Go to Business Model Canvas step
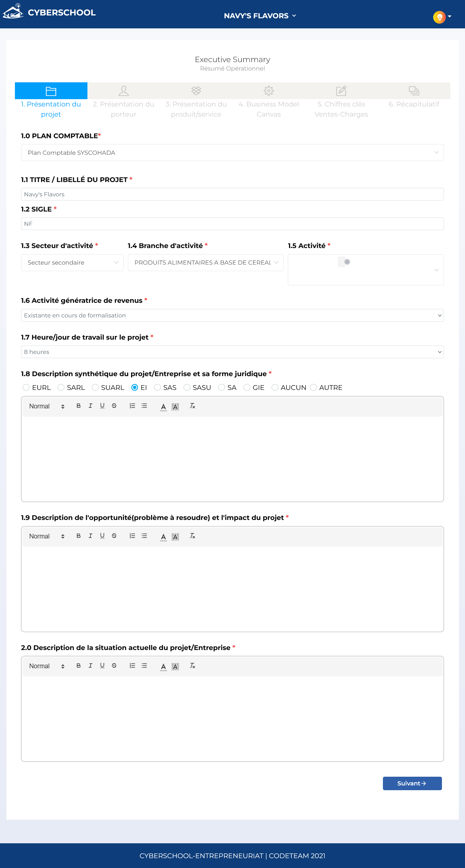 [x=268, y=100]
